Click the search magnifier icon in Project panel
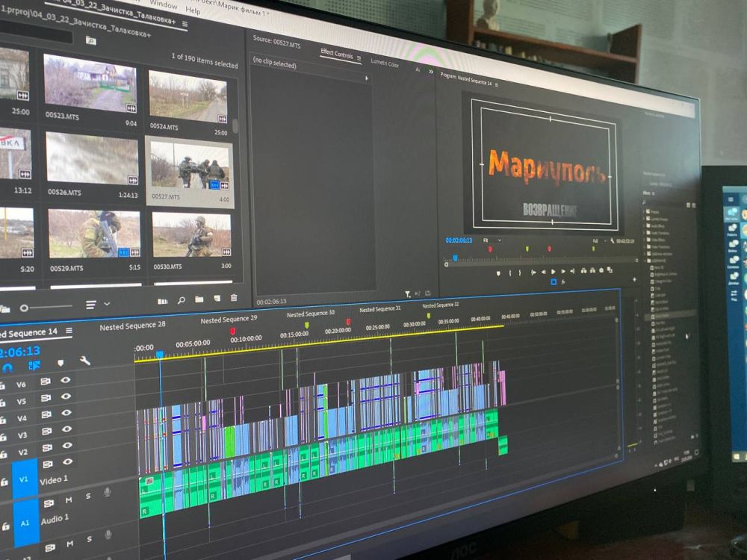 [181, 300]
